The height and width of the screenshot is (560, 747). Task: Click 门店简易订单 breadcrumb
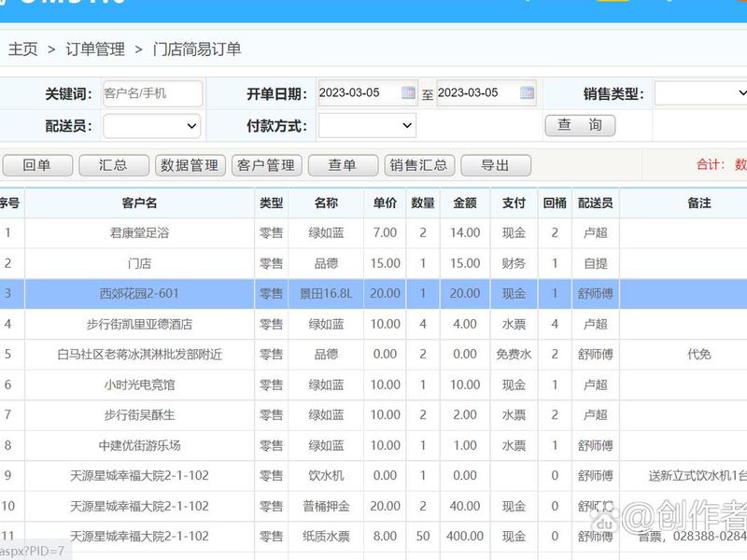coord(197,49)
